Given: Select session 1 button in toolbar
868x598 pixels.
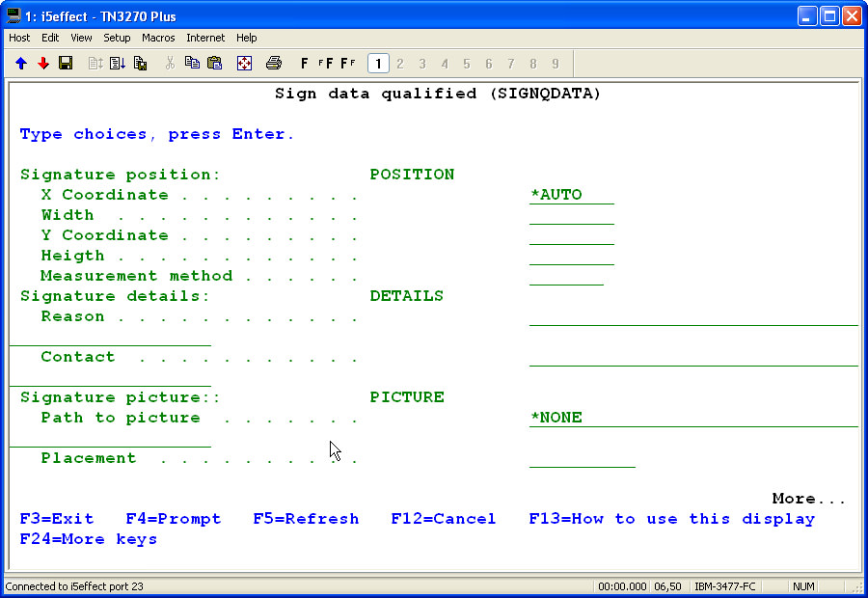Looking at the screenshot, I should tap(378, 64).
